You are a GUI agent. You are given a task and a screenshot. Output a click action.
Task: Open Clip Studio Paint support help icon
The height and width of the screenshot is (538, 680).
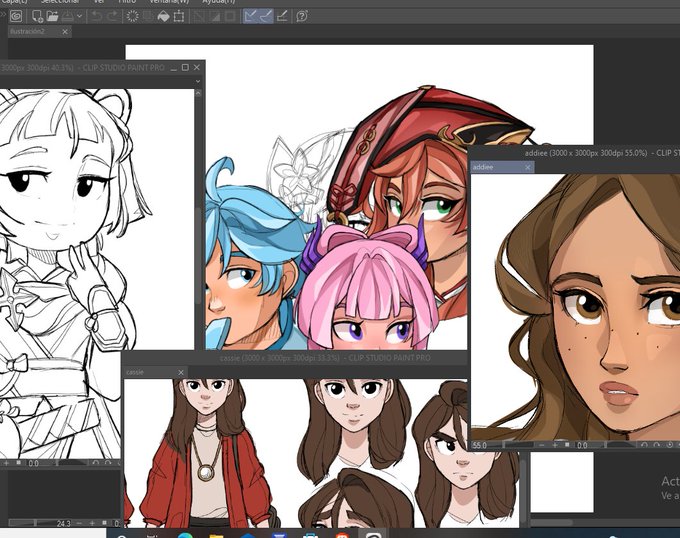302,16
